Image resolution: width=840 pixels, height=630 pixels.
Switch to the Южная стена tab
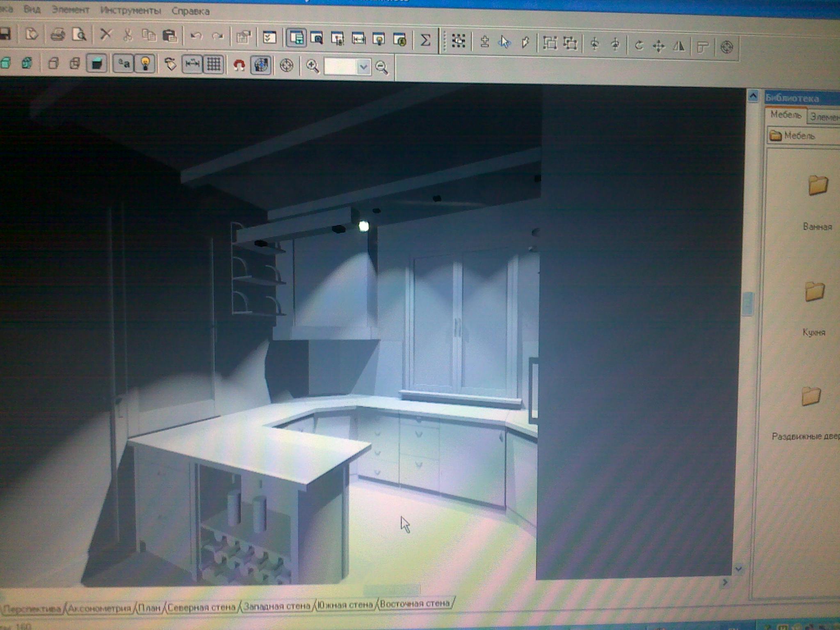345,605
